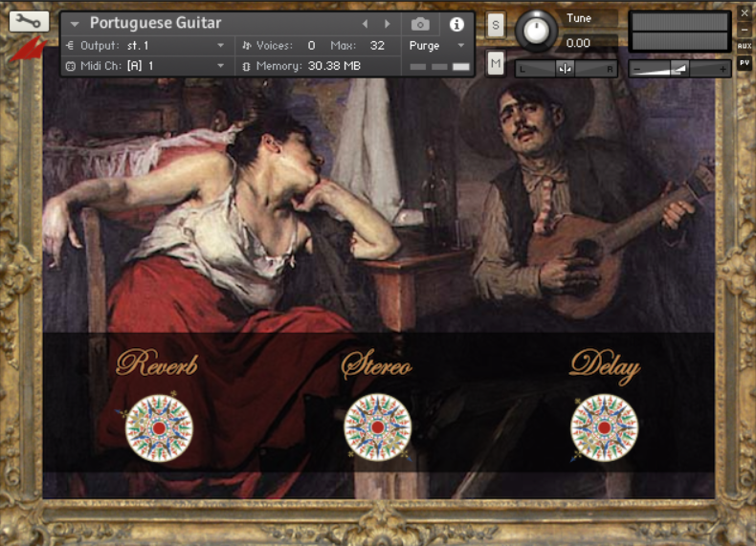The height and width of the screenshot is (546, 756).
Task: Click the camera snapshot icon
Action: tap(420, 24)
